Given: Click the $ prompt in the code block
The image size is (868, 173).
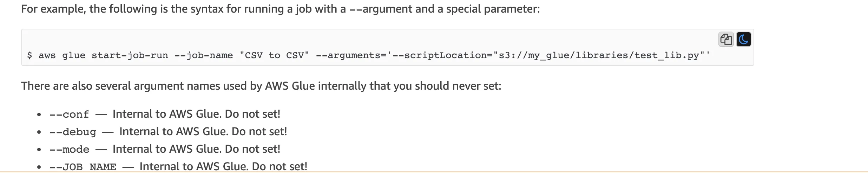Looking at the screenshot, I should (29, 55).
